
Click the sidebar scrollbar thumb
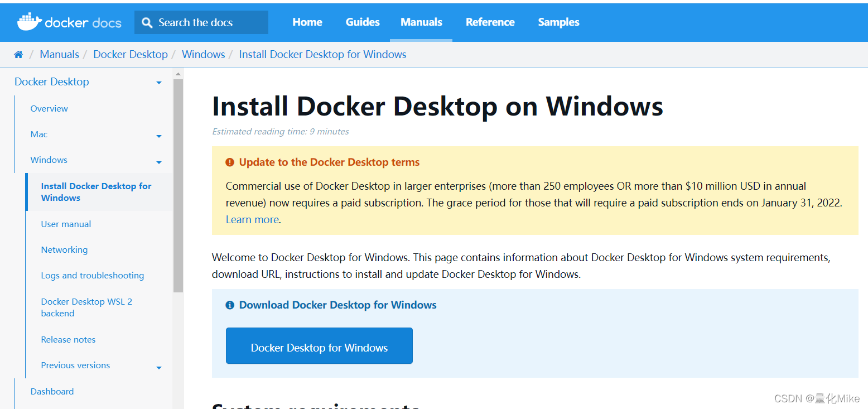click(178, 185)
